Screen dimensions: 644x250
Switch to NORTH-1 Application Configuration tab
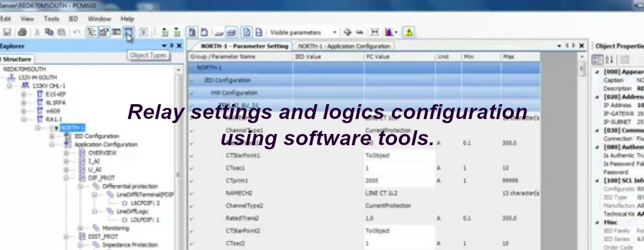(344, 46)
